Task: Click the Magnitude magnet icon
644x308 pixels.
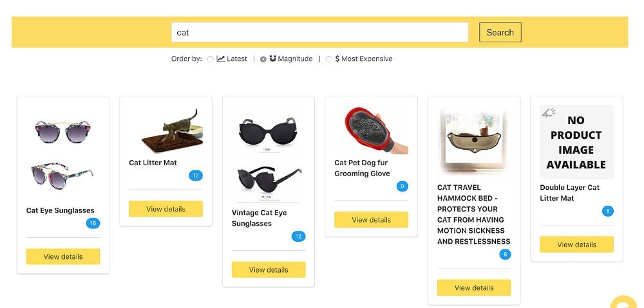Action: click(272, 59)
